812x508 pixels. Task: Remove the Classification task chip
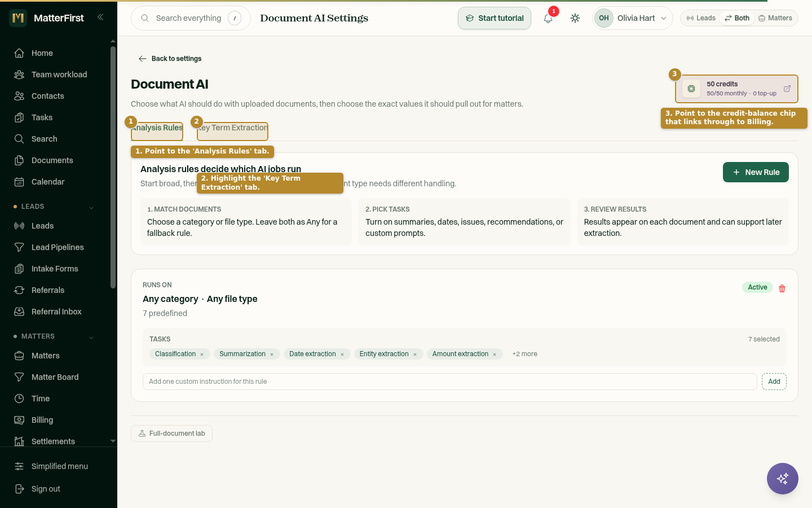coord(202,354)
